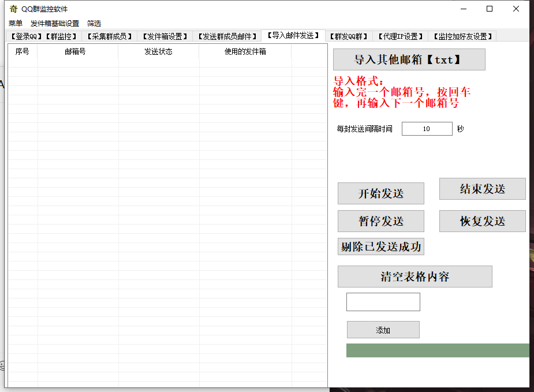Screen dimensions: 534x392
Task: Click the 发送状态 column header
Action: (x=158, y=51)
